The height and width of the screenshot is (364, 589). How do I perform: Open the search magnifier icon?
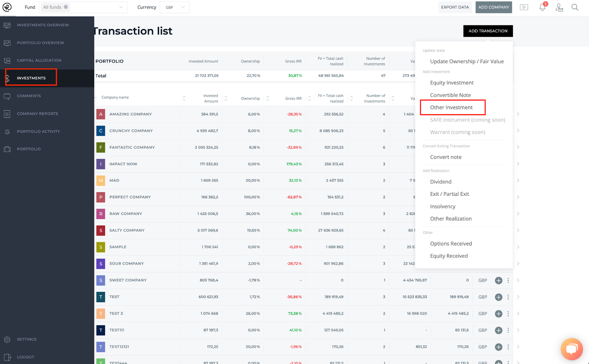[x=575, y=7]
